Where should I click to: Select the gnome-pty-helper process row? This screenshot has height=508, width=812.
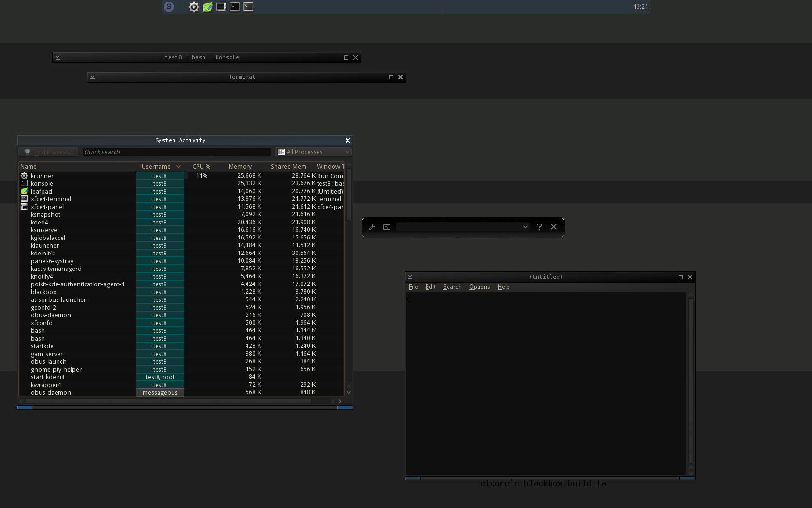pos(181,369)
